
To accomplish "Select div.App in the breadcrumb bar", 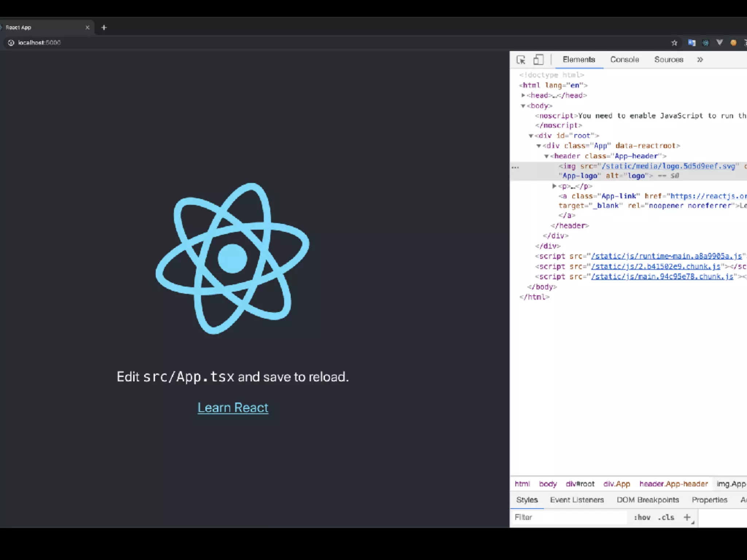I will (x=617, y=484).
